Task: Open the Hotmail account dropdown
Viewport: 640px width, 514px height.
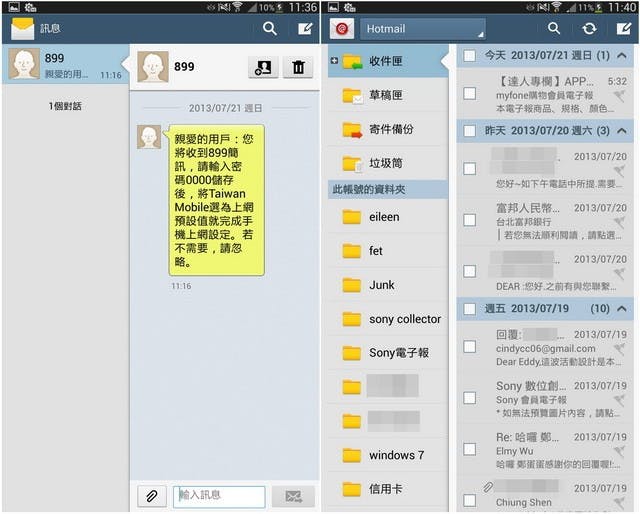Action: 423,29
